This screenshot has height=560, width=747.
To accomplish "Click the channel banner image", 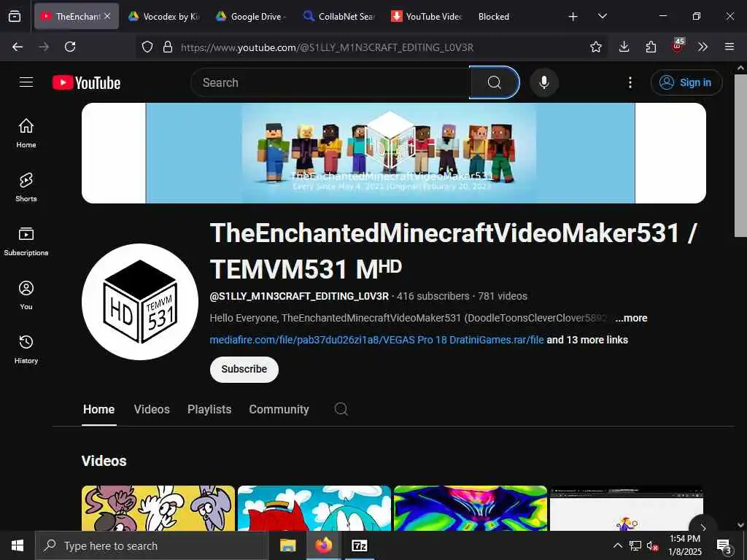I will point(393,153).
